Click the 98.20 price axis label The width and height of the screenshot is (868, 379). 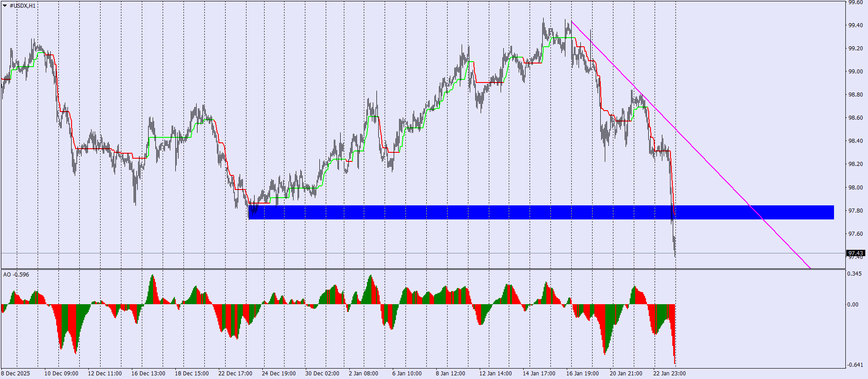[x=855, y=164]
